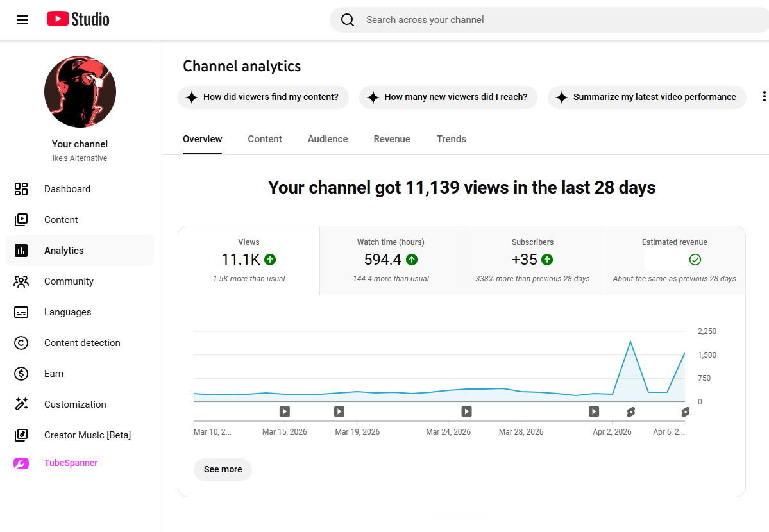Open the Trends tab

pos(451,139)
